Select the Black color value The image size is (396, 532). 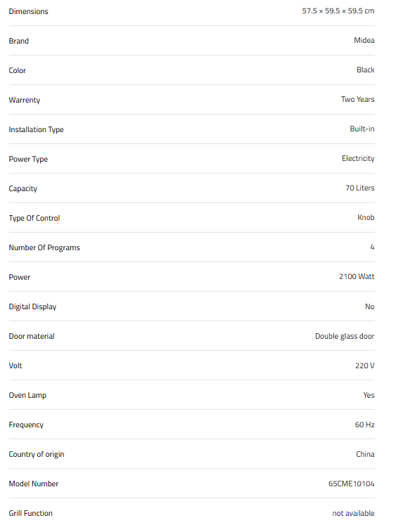point(366,70)
